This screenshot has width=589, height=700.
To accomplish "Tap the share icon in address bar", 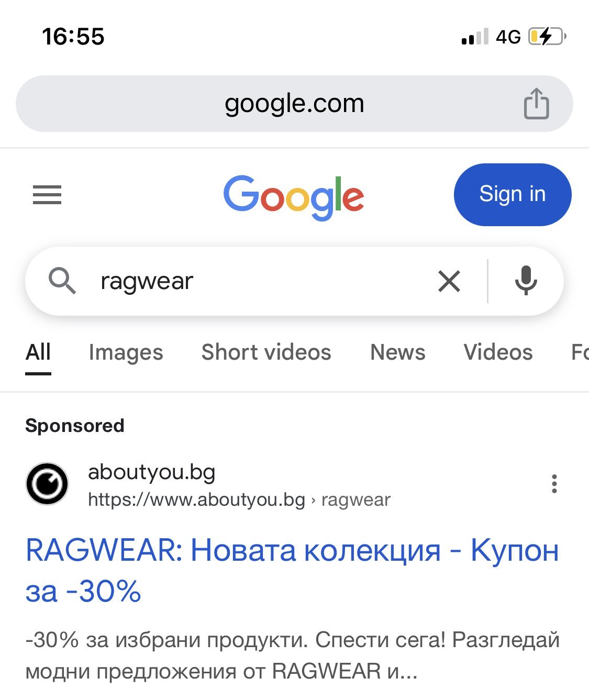I will pos(536,104).
